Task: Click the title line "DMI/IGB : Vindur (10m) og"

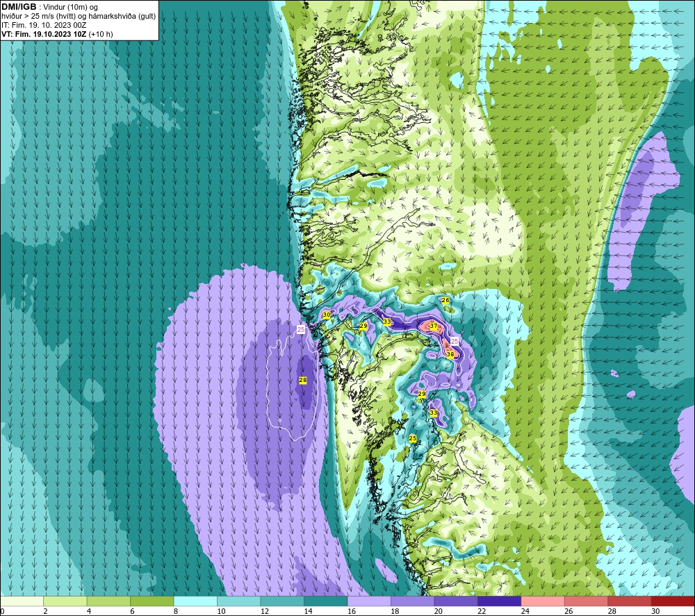Action: coord(49,7)
